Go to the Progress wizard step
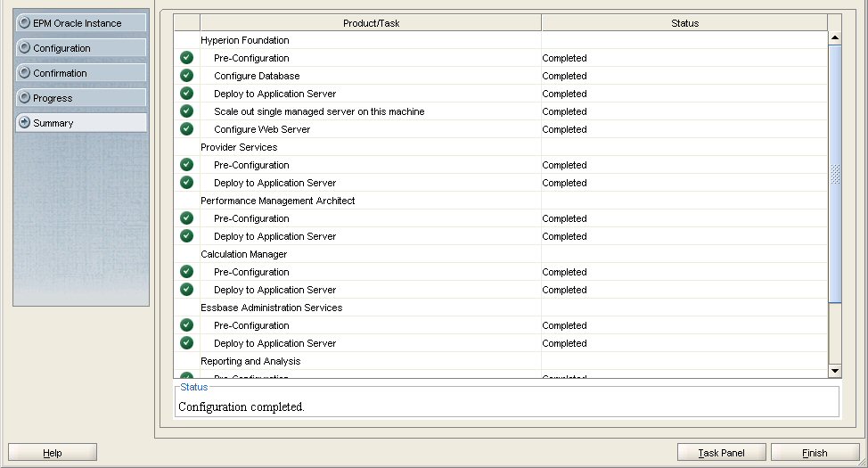This screenshot has width=868, height=468. coord(81,97)
